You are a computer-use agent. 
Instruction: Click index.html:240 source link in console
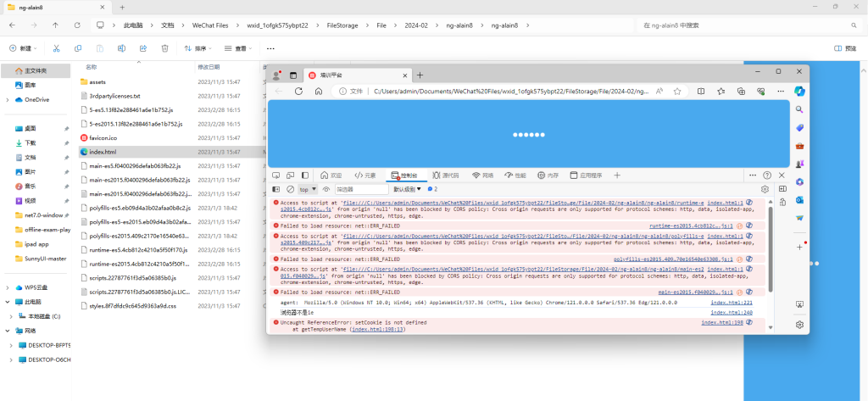(x=732, y=312)
